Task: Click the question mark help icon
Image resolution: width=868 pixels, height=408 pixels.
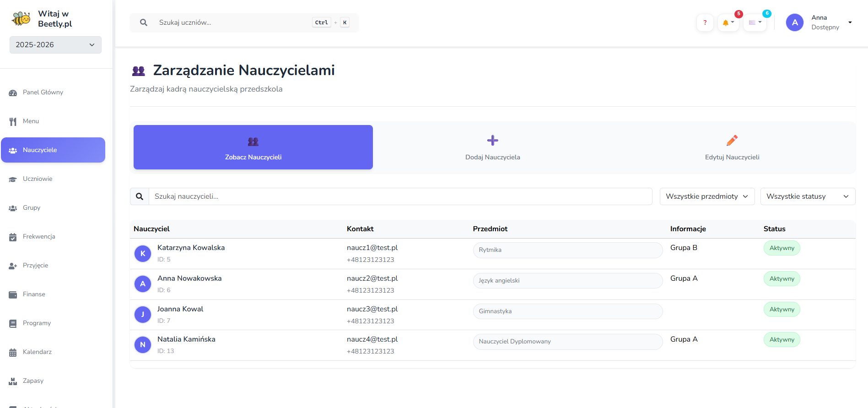Action: [x=705, y=22]
